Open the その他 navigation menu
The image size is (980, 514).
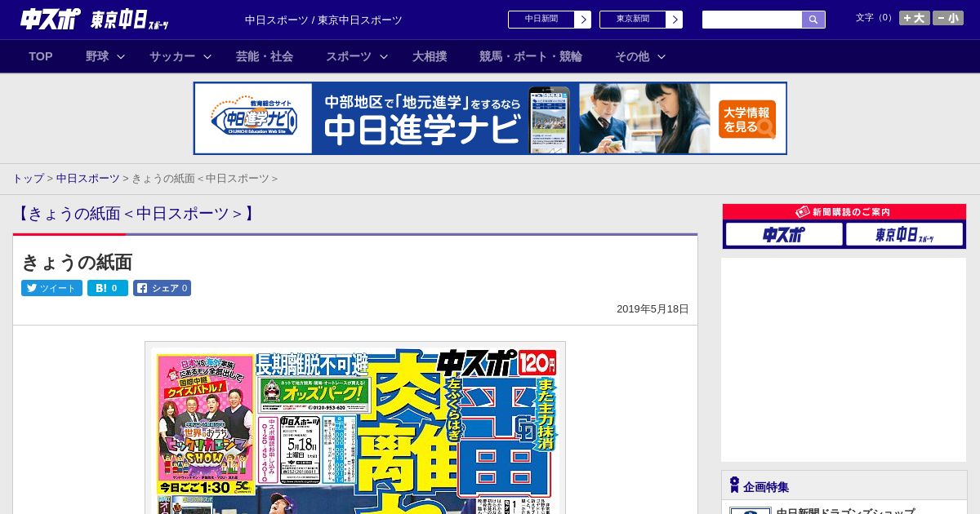(632, 56)
